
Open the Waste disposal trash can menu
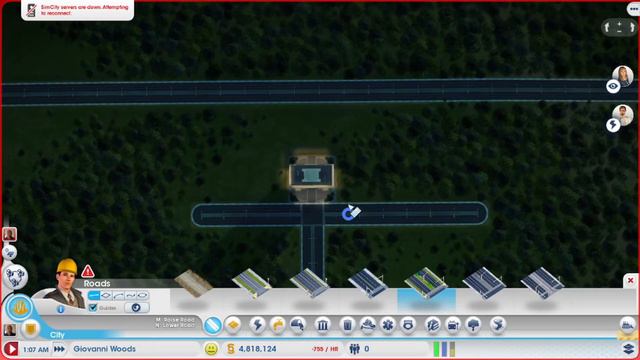(347, 325)
